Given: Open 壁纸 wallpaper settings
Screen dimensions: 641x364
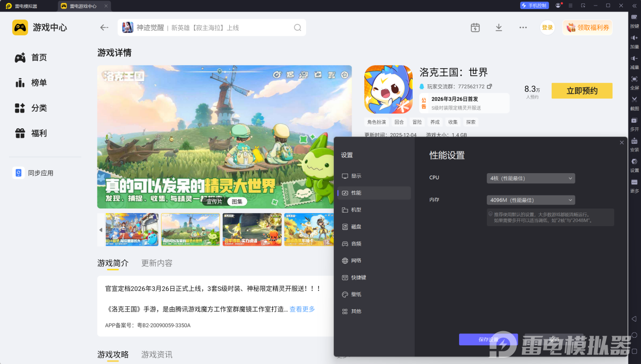Looking at the screenshot, I should (x=374, y=294).
